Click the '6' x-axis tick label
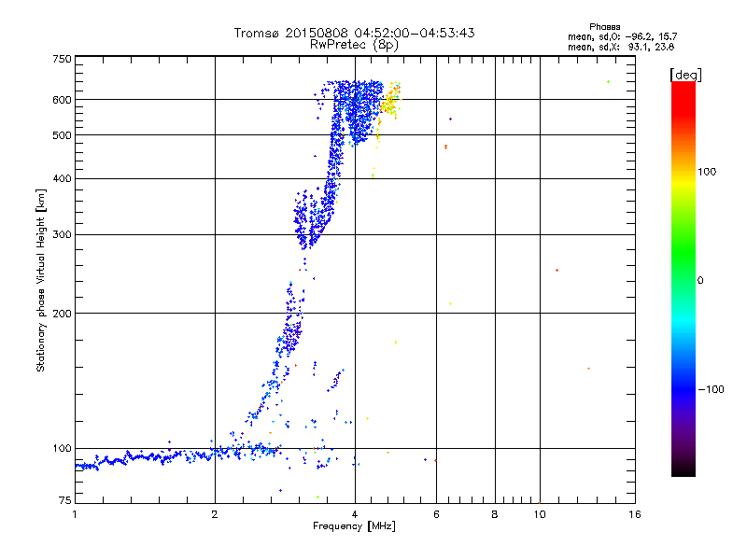This screenshot has height=560, width=747. coord(436,514)
